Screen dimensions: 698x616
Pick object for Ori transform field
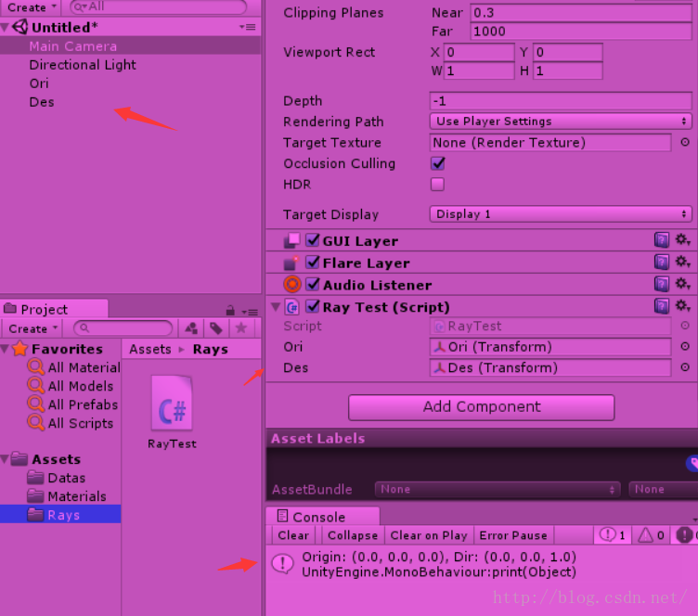(x=685, y=346)
